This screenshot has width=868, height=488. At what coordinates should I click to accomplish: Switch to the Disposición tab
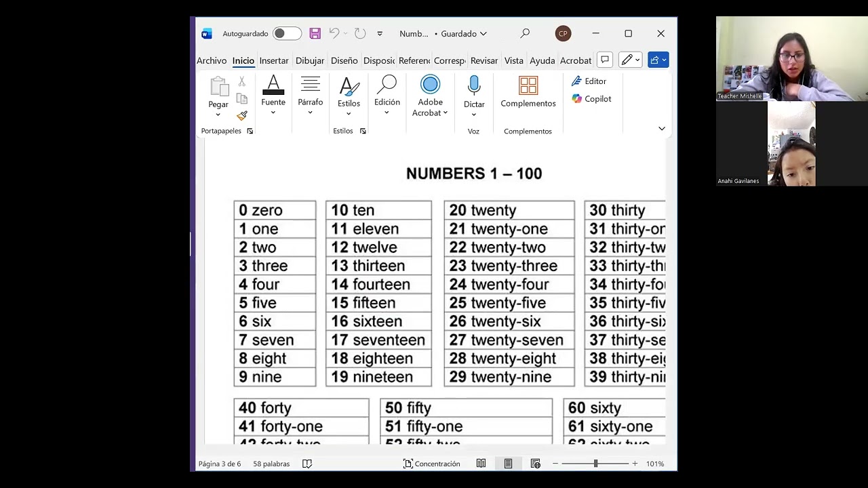coord(379,60)
